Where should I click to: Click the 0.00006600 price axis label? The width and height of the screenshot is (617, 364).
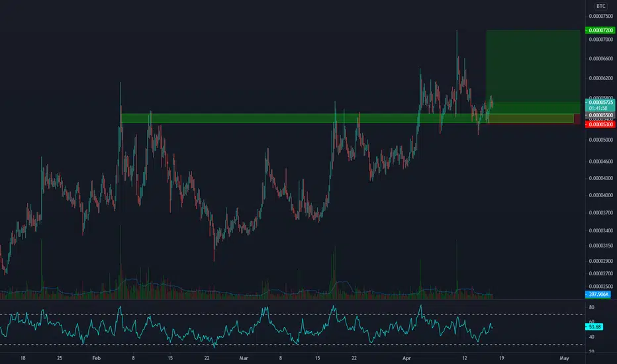pos(601,59)
